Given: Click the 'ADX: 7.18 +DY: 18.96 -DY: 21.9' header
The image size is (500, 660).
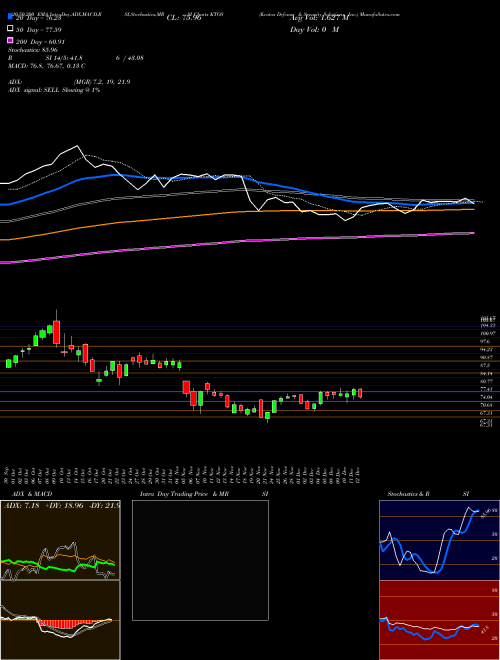Looking at the screenshot, I should [x=61, y=505].
